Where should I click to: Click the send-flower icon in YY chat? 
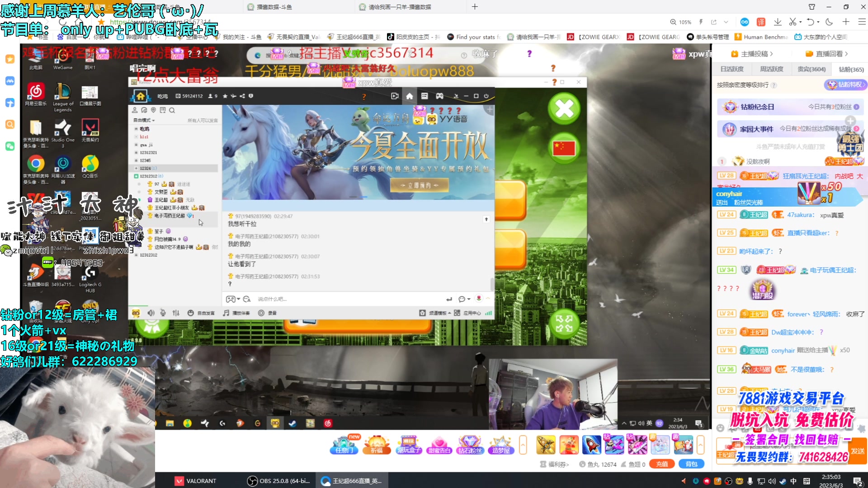pyautogui.click(x=478, y=299)
